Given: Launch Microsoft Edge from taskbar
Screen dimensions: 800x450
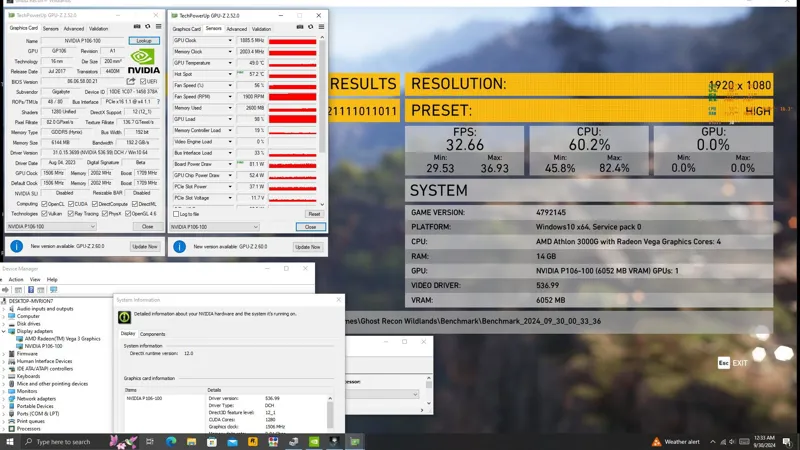Looking at the screenshot, I should click(171, 442).
